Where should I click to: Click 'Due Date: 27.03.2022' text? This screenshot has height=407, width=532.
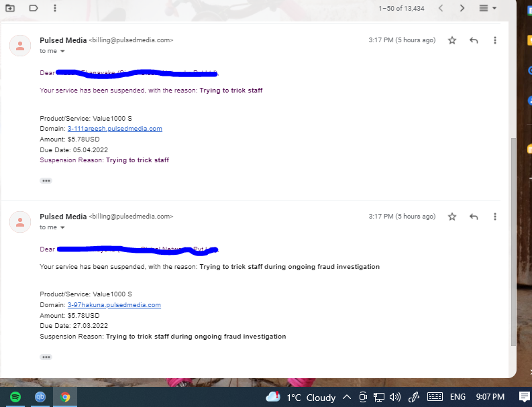click(x=74, y=326)
